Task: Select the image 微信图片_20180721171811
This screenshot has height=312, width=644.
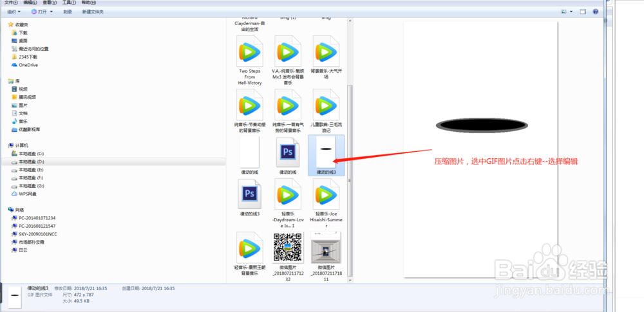Action: pos(326,257)
